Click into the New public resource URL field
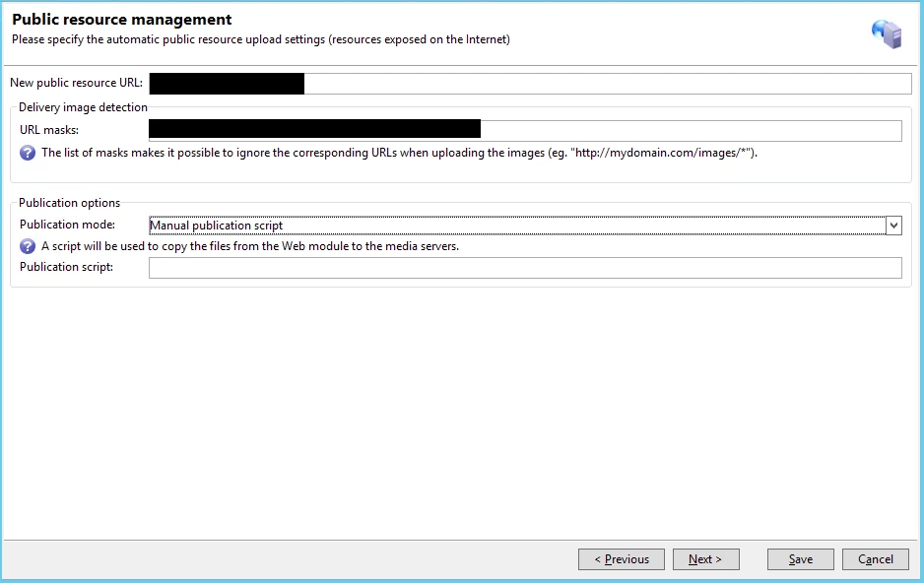Viewport: 924px width, 583px height. 530,83
